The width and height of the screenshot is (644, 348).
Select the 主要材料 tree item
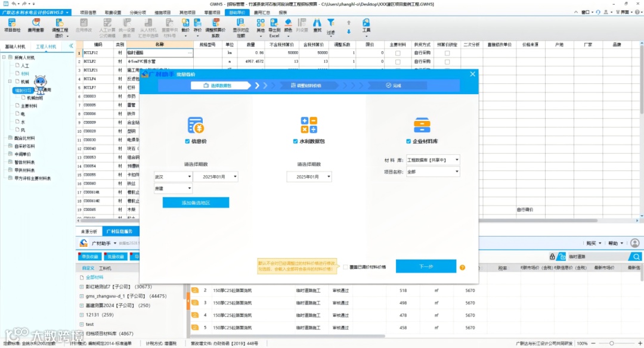point(29,106)
